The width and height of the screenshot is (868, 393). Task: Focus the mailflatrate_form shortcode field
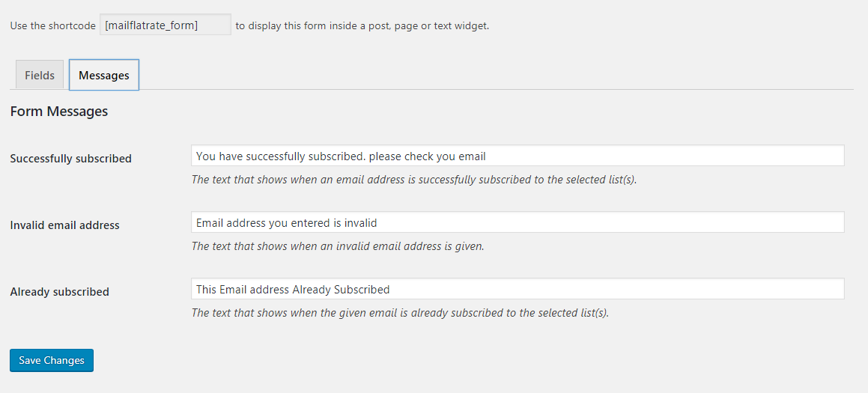click(x=166, y=25)
